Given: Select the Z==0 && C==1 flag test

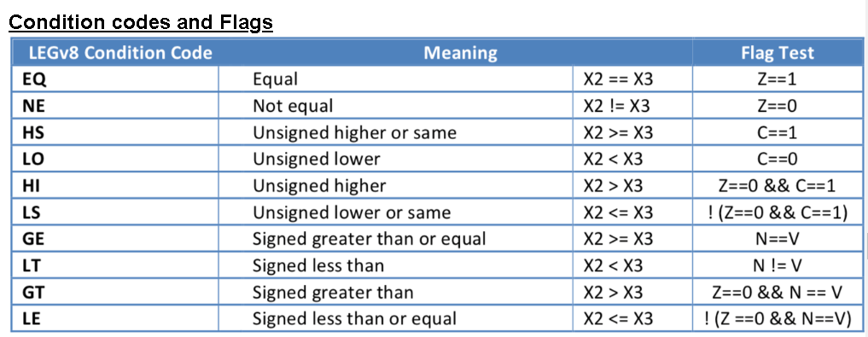Looking at the screenshot, I should coord(778,185).
